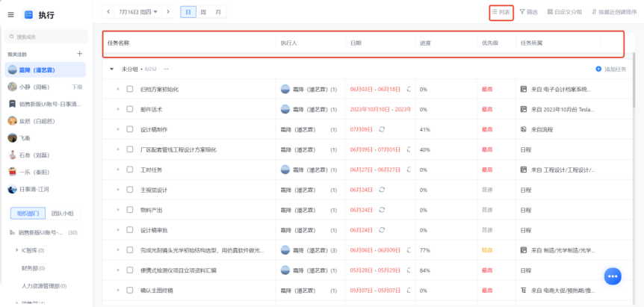
Task: Click the 任务名称 column header
Action: tap(118, 43)
